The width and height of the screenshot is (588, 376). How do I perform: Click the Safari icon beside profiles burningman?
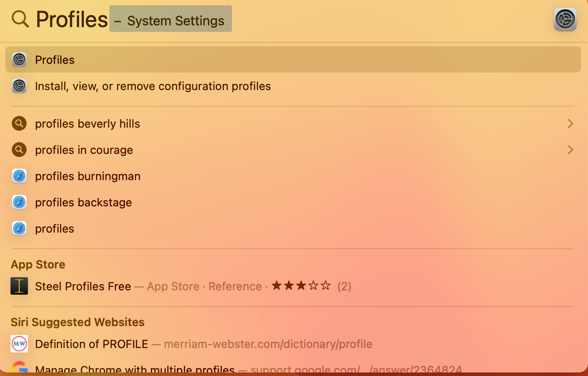pos(19,176)
